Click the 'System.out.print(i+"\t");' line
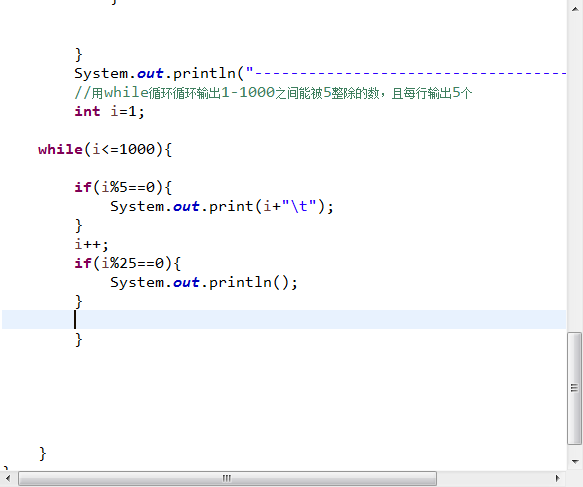 222,206
